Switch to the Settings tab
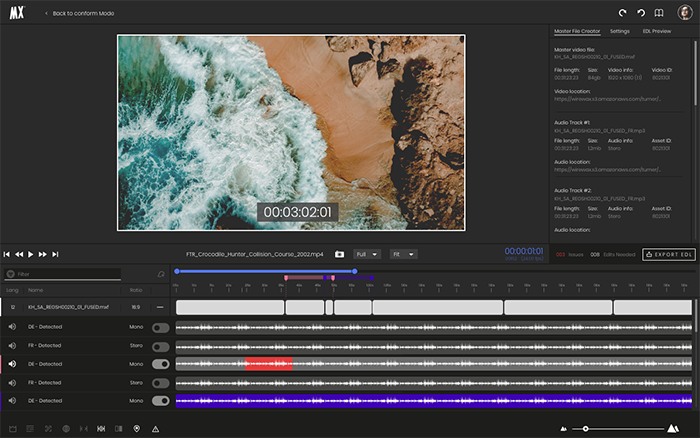Viewport: 700px width, 438px height. pos(620,31)
